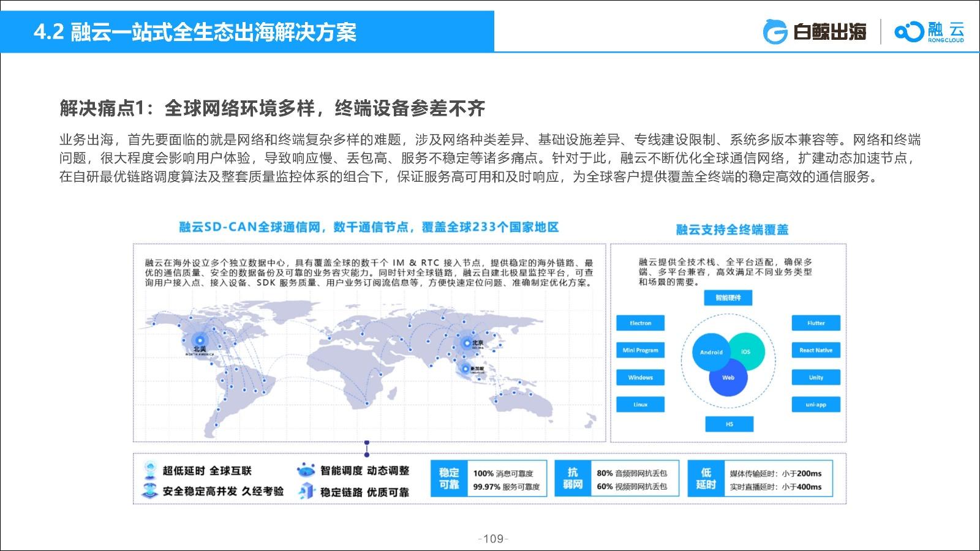Click the blue 稳定可靠 block
The width and height of the screenshot is (980, 551).
[449, 478]
